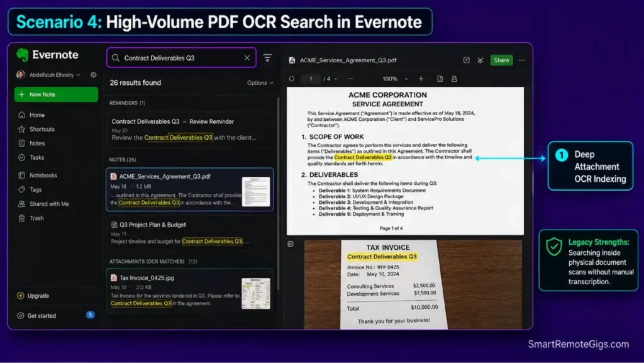Click the results list scrollbar
The height and width of the screenshot is (363, 644).
pyautogui.click(x=279, y=193)
